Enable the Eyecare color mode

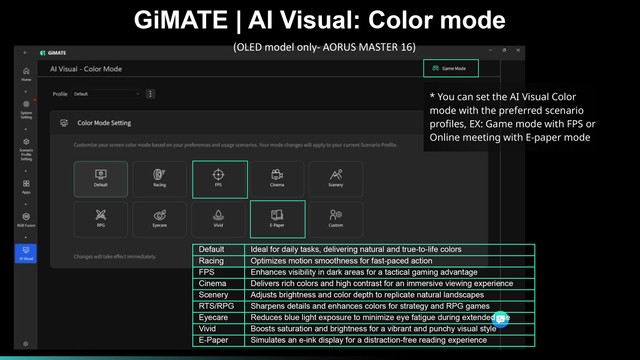(160, 219)
